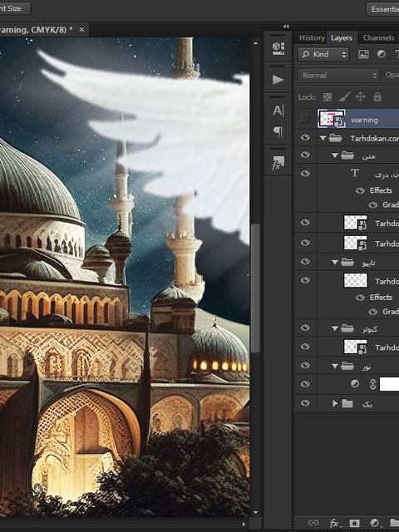
Task: Click the white mask thumbnail in نور group
Action: point(389,384)
